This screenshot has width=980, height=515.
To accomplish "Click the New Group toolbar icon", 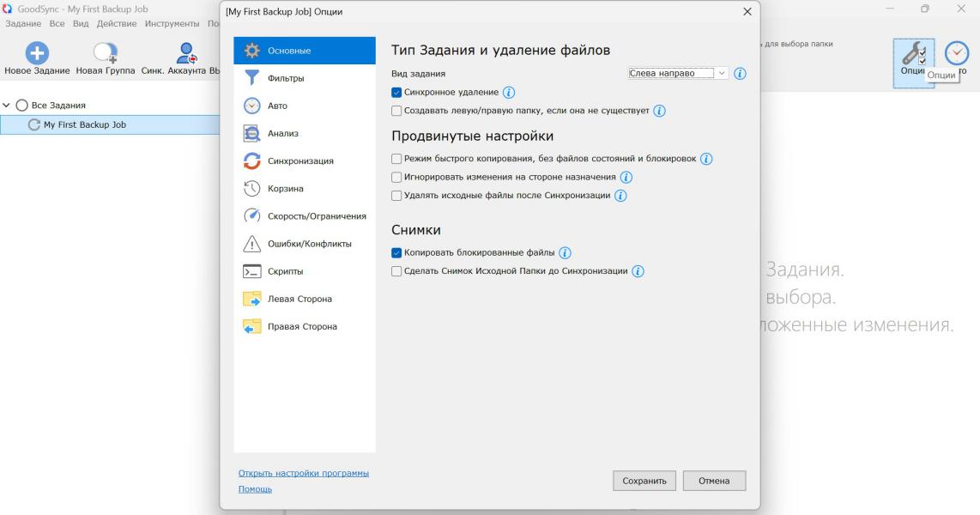I will coord(106,53).
